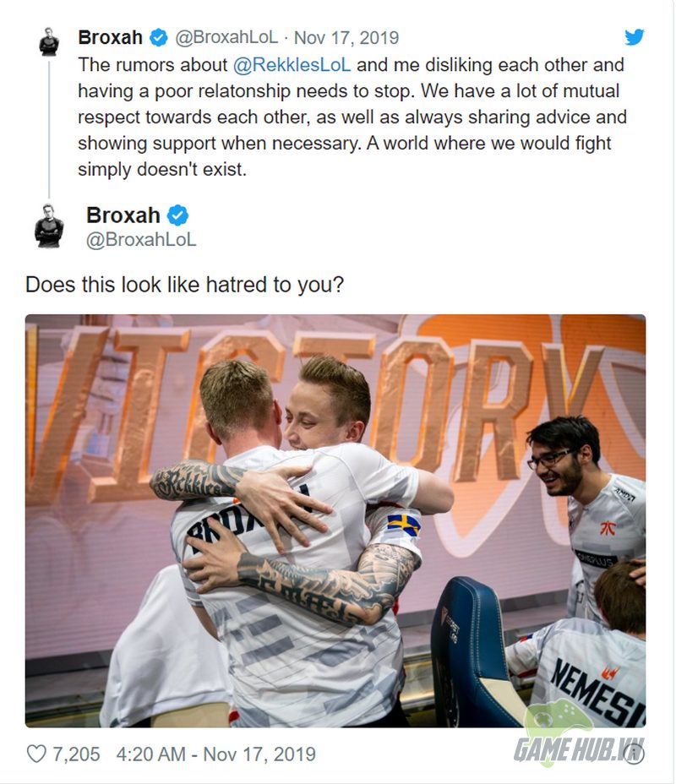The height and width of the screenshot is (784, 676).
Task: Open the larger Broxah profile avatar
Action: click(49, 226)
